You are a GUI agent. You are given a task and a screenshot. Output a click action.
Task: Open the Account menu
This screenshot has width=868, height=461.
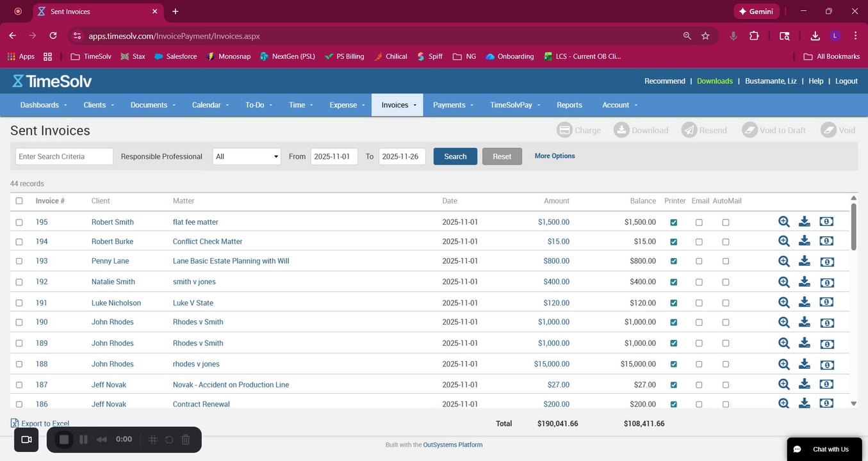(619, 105)
